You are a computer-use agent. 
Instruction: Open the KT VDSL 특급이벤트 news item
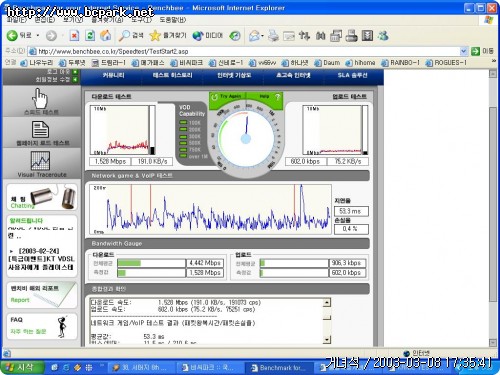42,259
